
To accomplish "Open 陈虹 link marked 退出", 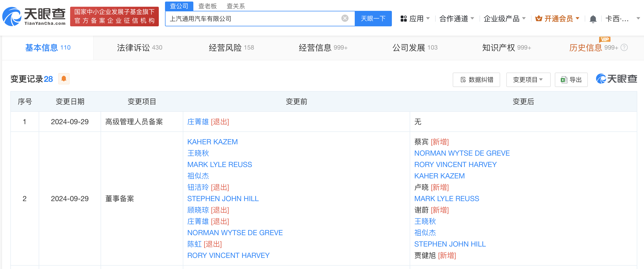I will 194,244.
